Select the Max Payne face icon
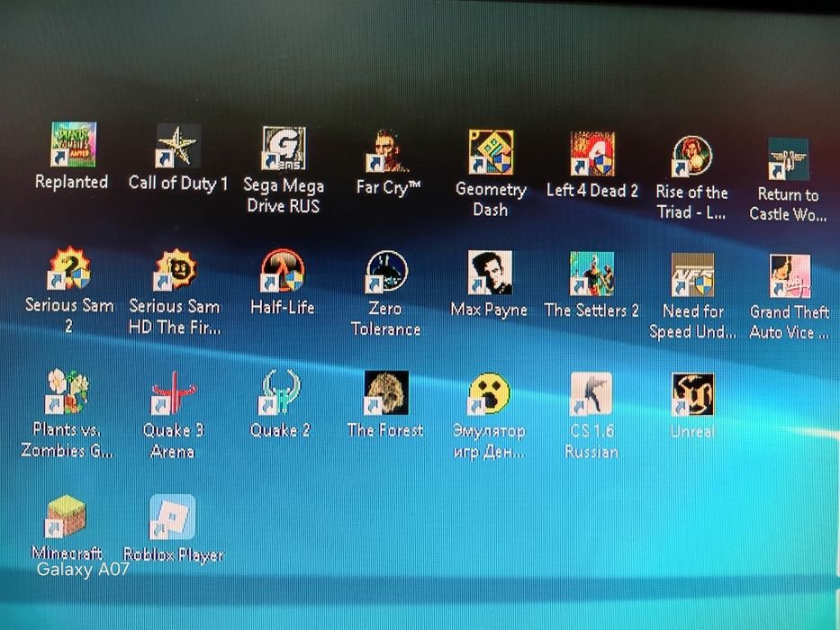Image resolution: width=840 pixels, height=630 pixels. (x=490, y=274)
